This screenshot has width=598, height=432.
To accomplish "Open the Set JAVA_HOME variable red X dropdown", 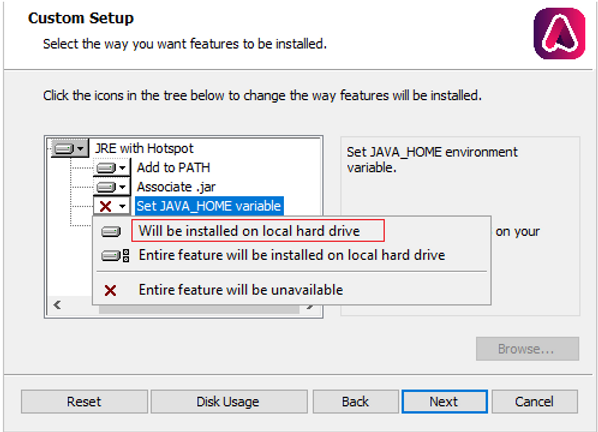I will coord(111,206).
